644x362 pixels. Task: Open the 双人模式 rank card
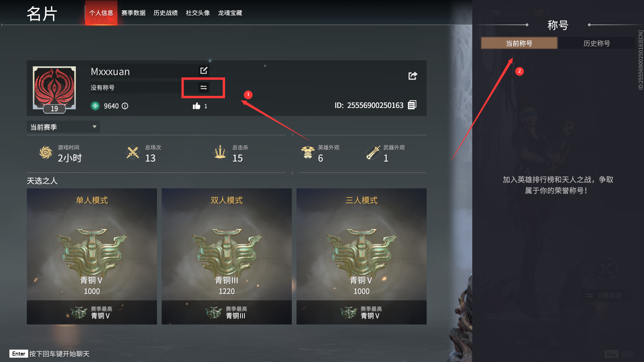pyautogui.click(x=227, y=256)
